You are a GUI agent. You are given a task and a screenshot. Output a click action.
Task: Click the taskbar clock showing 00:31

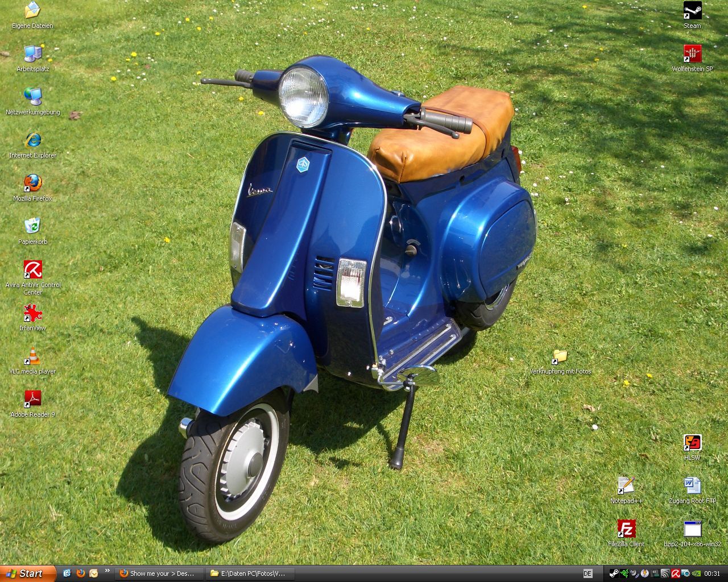click(712, 573)
